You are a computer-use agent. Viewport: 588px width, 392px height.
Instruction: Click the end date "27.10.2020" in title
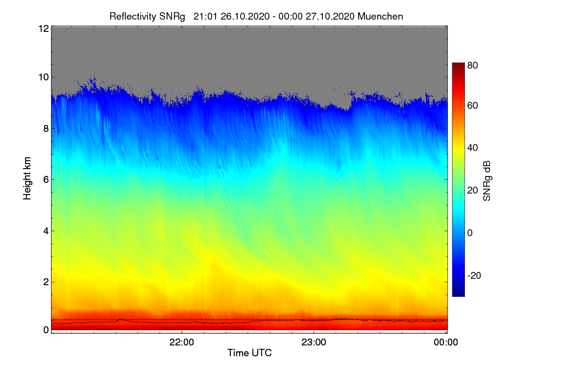point(330,16)
